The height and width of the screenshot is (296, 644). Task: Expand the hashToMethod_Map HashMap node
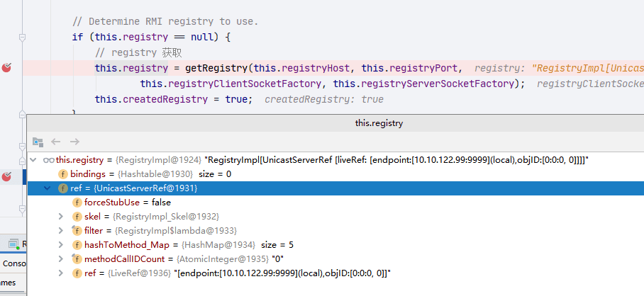61,245
